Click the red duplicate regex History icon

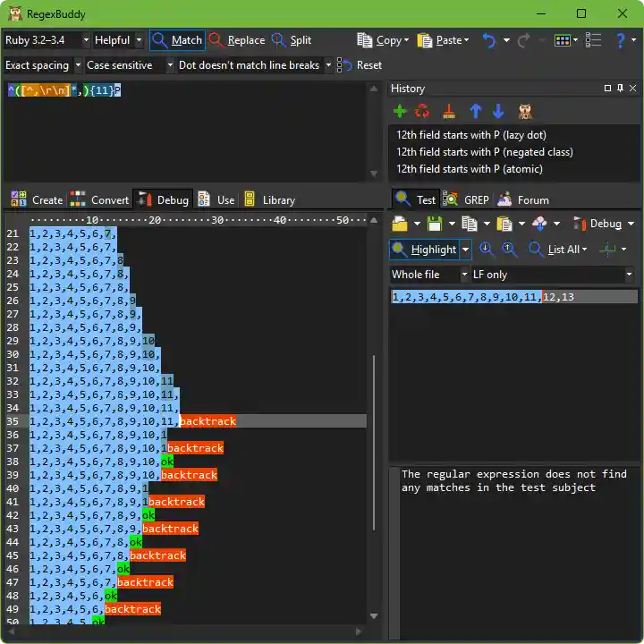pos(422,111)
